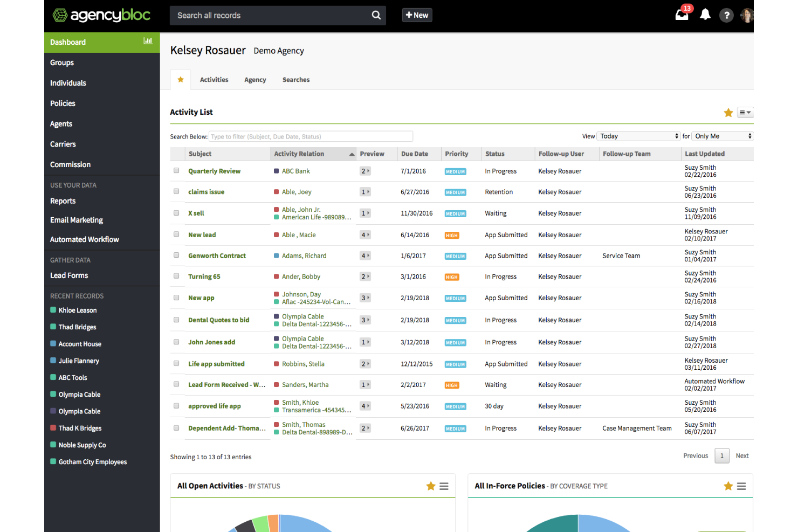Star the All In-Force Policies widget
The width and height of the screenshot is (798, 532).
[x=728, y=486]
